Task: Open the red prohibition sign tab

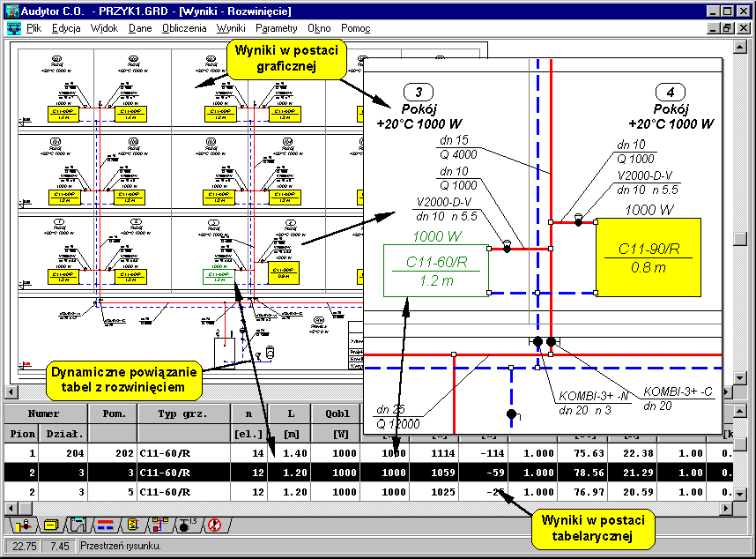Action: coord(213,525)
